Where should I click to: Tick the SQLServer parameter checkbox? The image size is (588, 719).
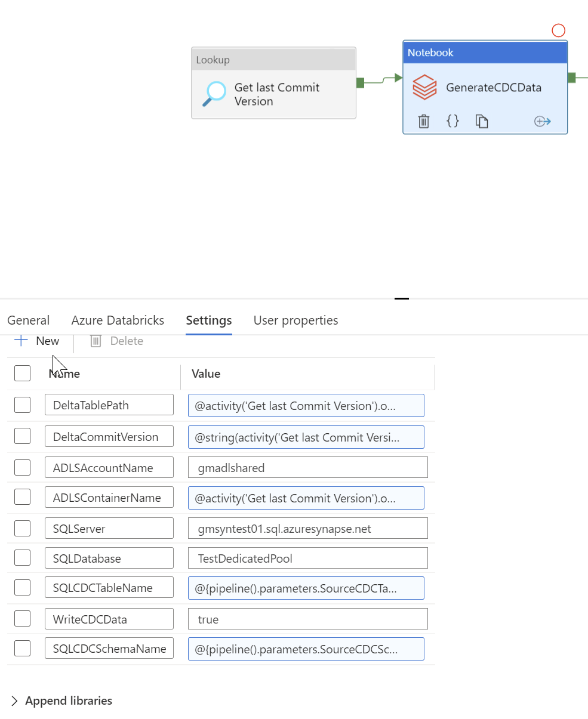(22, 528)
